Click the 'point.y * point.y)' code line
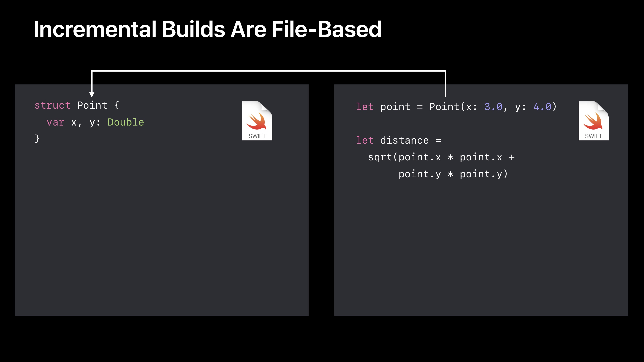Screen dimensions: 644x362 [x=453, y=174]
